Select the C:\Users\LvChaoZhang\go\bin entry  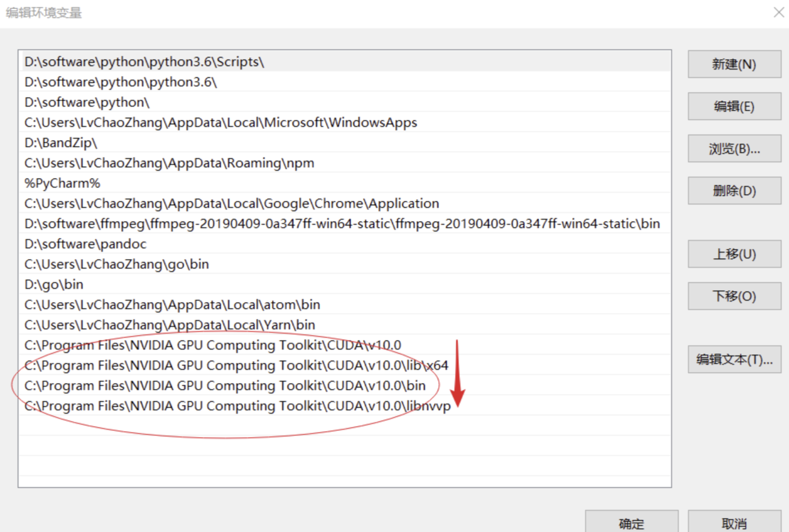coord(345,264)
